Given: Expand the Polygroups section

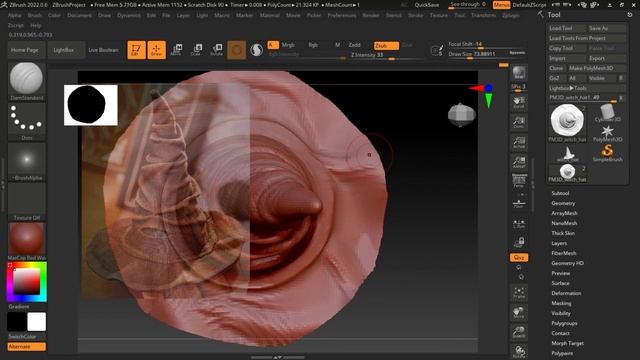Looking at the screenshot, I should [x=564, y=323].
